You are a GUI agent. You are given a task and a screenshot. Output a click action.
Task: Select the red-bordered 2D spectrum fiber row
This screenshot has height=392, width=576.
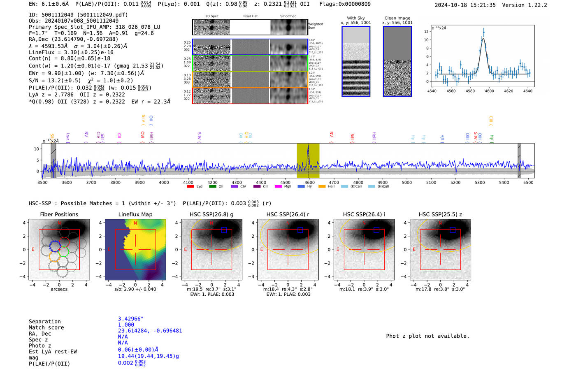[x=250, y=95]
